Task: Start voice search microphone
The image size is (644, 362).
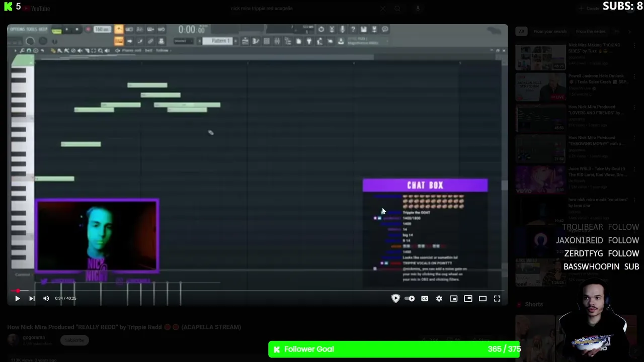Action: (x=418, y=9)
